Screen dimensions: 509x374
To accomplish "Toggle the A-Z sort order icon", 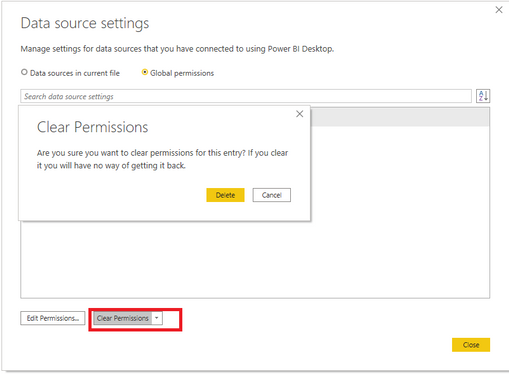I will tap(483, 96).
